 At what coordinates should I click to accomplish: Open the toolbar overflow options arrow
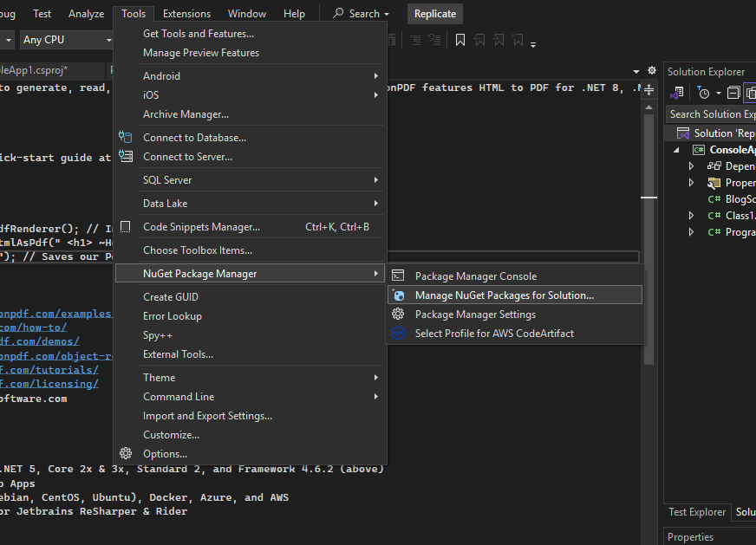click(533, 45)
